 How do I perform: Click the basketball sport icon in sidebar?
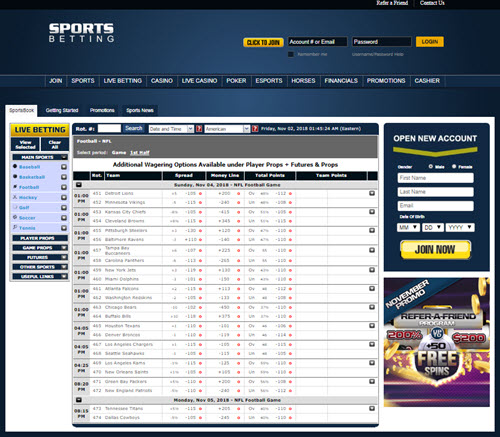tap(15, 176)
